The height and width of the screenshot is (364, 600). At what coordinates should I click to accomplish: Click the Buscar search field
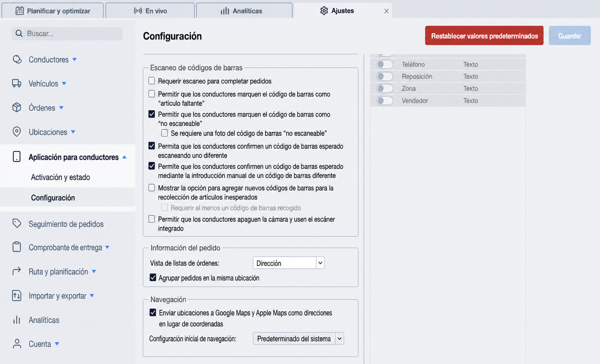tap(67, 34)
